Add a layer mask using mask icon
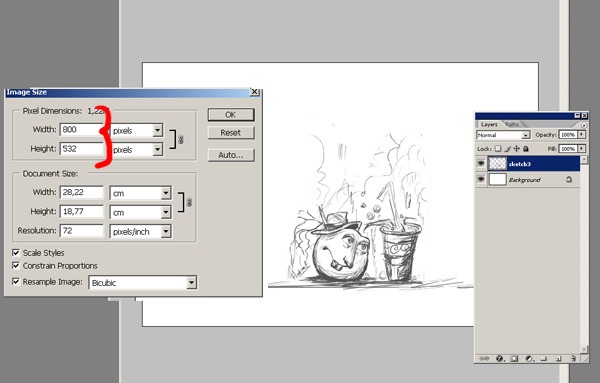The width and height of the screenshot is (600, 383). 514,359
